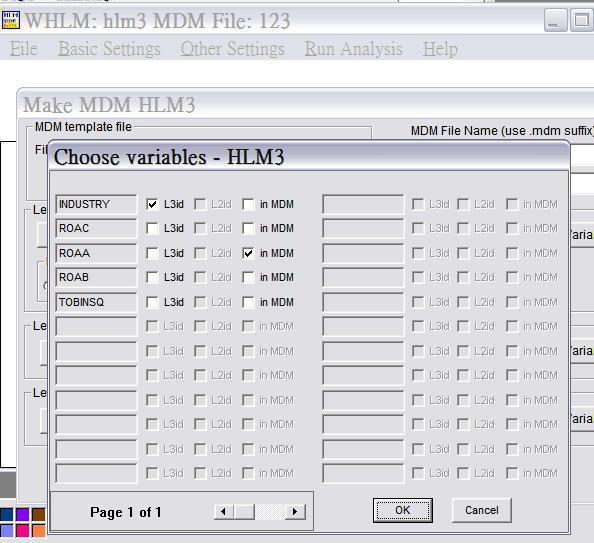The height and width of the screenshot is (543, 594).
Task: Uncheck the L3id checkbox for INDUSTRY
Action: [x=152, y=204]
